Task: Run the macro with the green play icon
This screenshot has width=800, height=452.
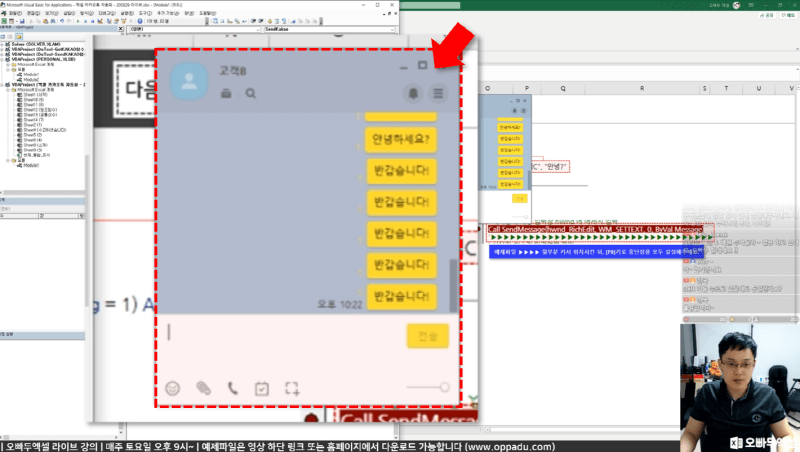Action: (78, 21)
